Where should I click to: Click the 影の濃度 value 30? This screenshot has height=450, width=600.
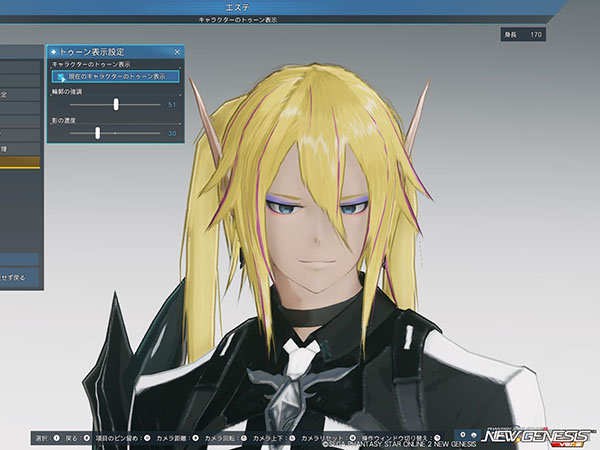pos(172,133)
